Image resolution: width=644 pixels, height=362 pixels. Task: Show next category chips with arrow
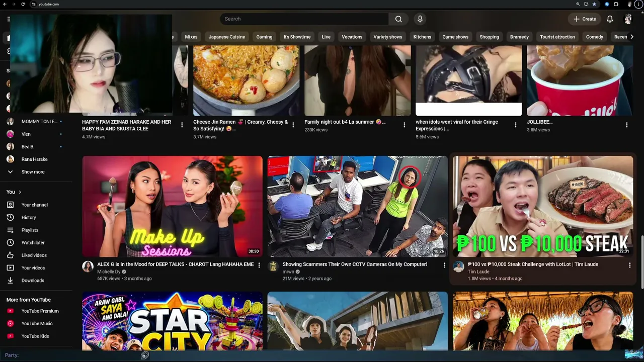pos(632,37)
